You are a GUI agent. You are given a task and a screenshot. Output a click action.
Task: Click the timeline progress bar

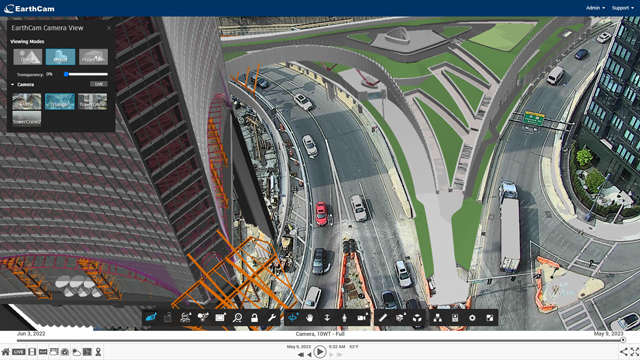320,340
